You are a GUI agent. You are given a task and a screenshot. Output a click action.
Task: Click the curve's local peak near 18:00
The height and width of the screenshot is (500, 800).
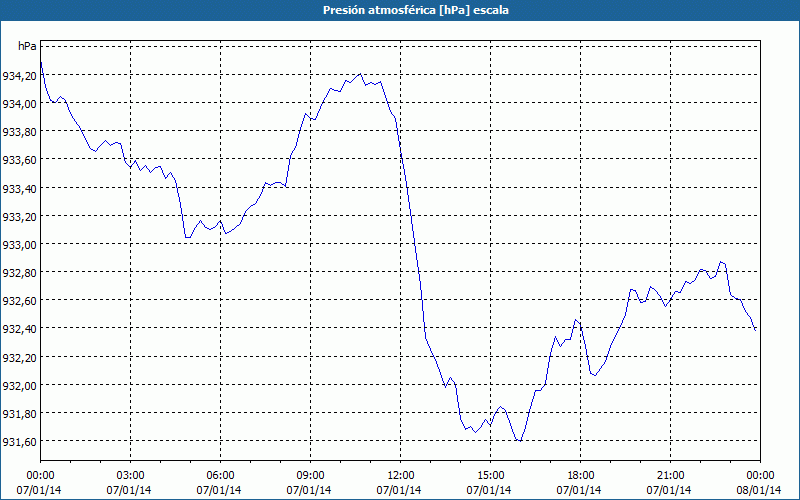tap(576, 320)
